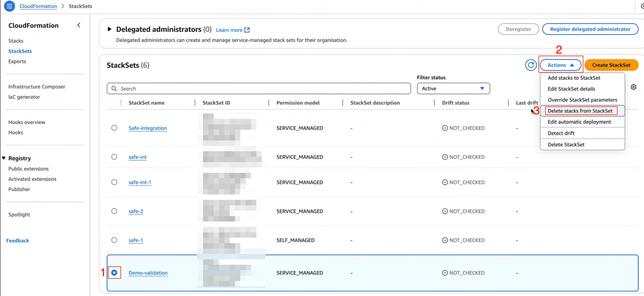Go to Stacks in sidebar
Screen dimensions: 644x296
[16, 41]
